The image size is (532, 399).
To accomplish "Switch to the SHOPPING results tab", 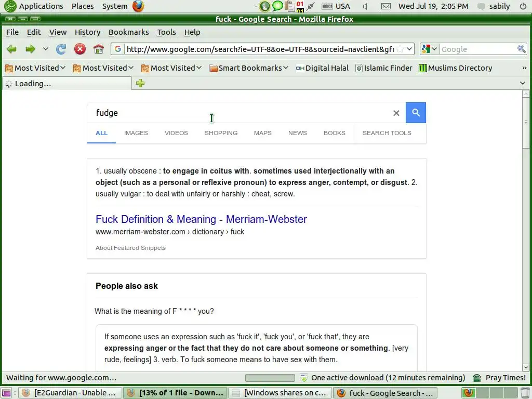I will [x=221, y=133].
